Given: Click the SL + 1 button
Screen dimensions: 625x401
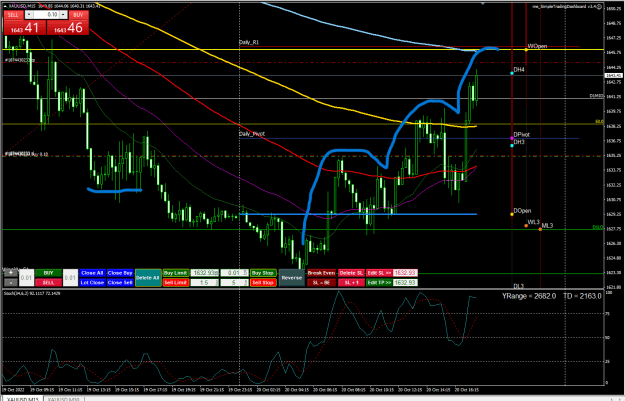Looking at the screenshot, I should pos(351,282).
